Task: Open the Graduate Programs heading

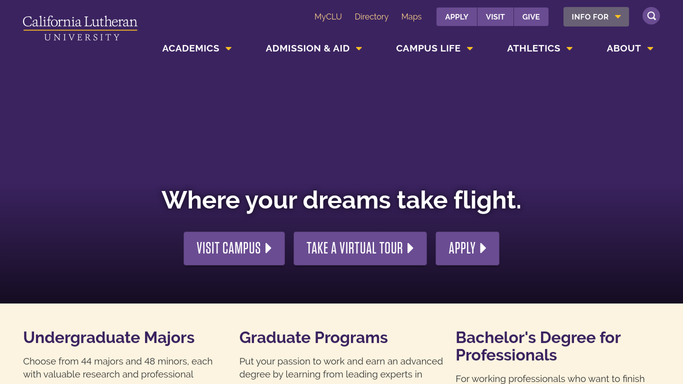Action: [313, 337]
